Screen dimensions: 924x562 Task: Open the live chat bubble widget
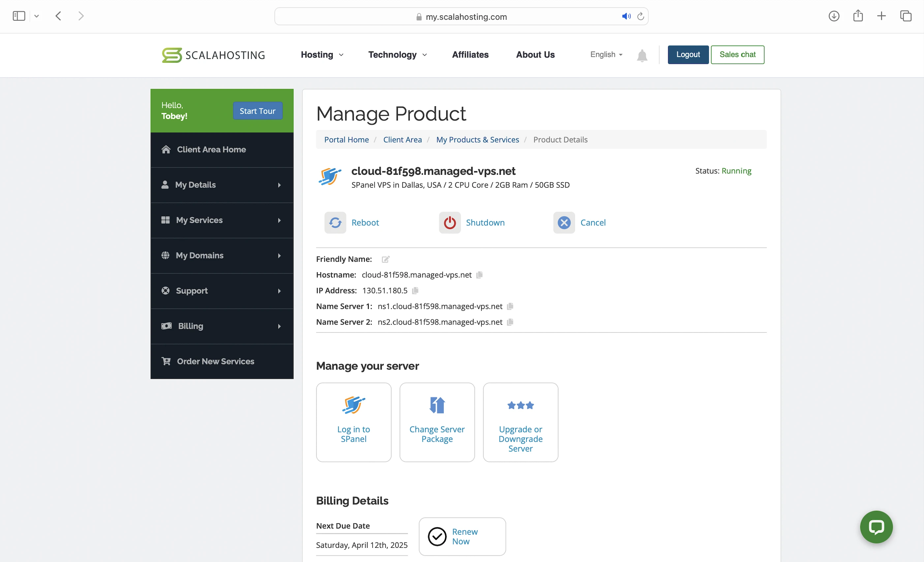tap(876, 527)
